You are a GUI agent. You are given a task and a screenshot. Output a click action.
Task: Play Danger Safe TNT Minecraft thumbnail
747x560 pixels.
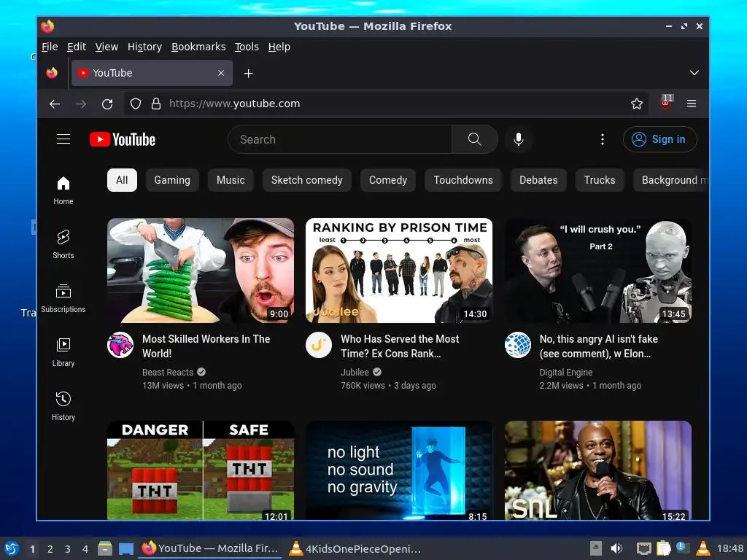pyautogui.click(x=201, y=470)
